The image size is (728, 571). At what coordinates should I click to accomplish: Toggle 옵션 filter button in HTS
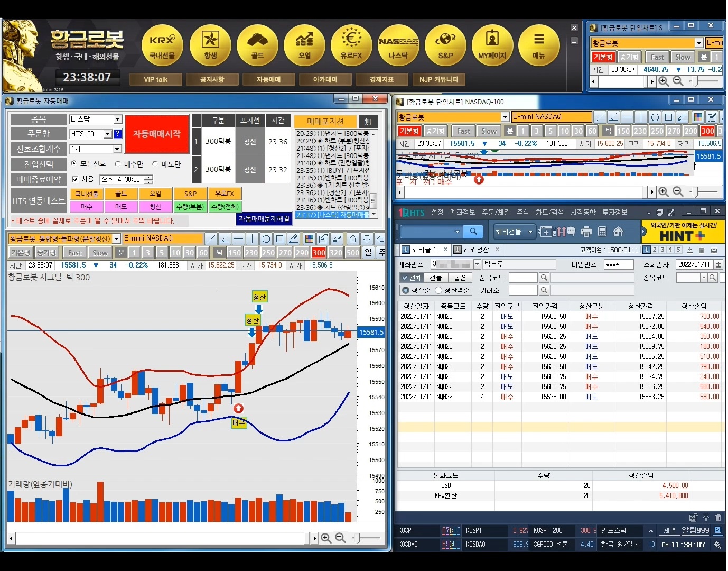(x=460, y=278)
